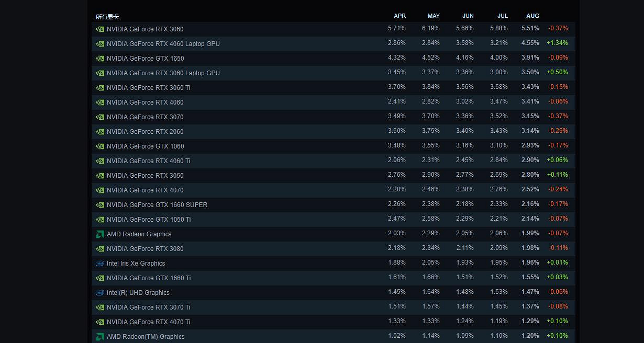
Task: Click the AMD icon next to AMD Radeon Graphics
Action: [100, 234]
